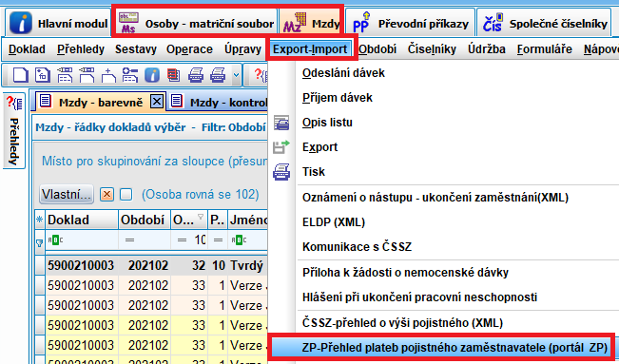
Task: Open the Společné číselníky module
Action: coord(545,24)
